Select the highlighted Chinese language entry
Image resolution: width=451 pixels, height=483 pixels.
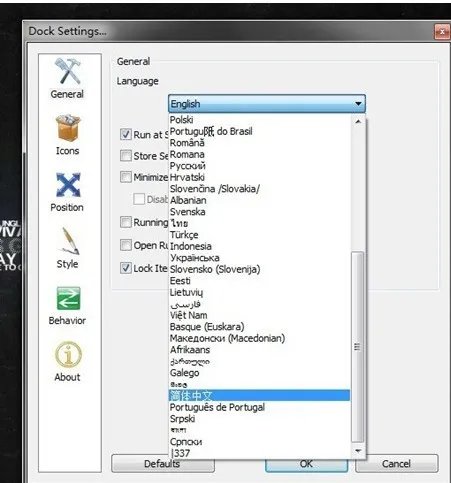click(x=259, y=396)
